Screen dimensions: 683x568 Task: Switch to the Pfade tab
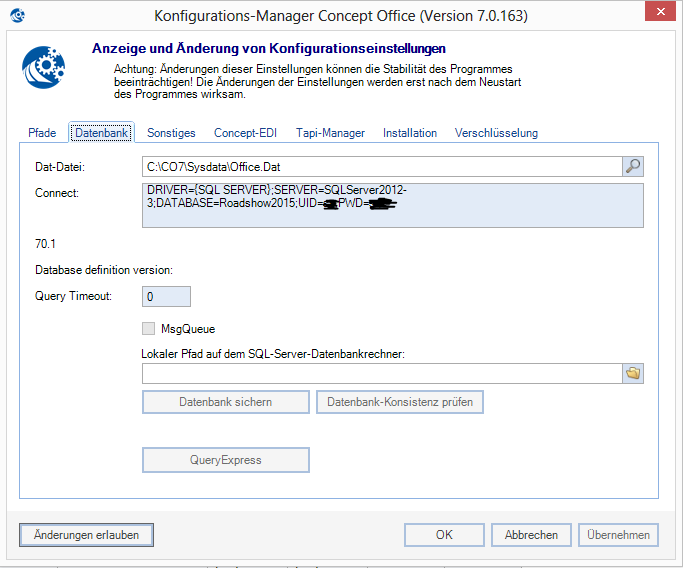pos(42,133)
